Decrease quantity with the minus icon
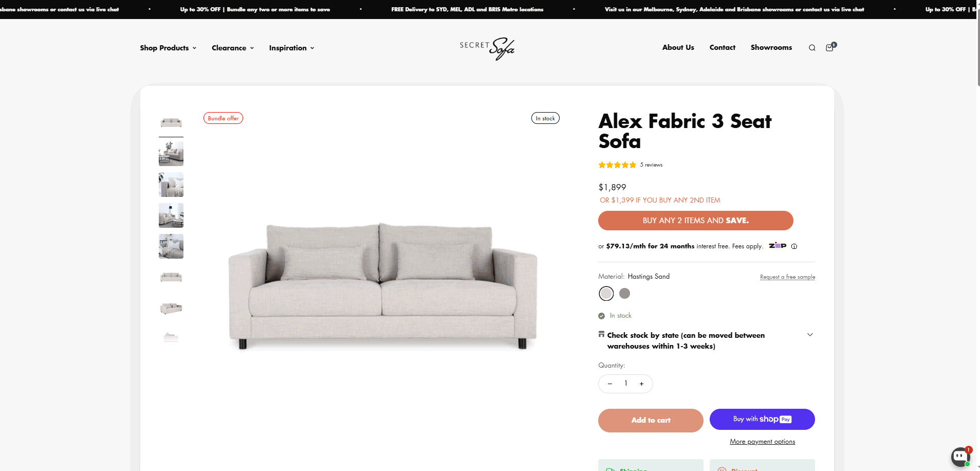 pyautogui.click(x=610, y=384)
